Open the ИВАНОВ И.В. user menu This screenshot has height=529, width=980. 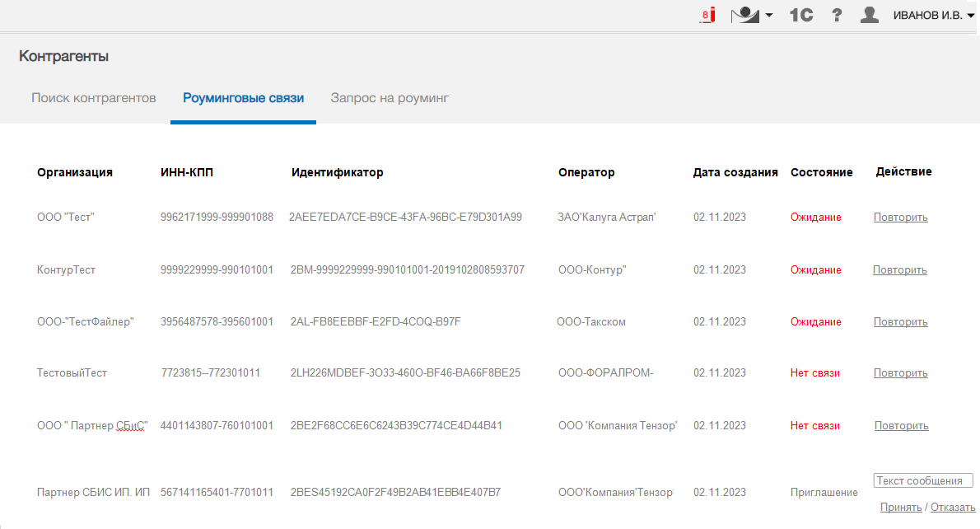click(x=933, y=15)
